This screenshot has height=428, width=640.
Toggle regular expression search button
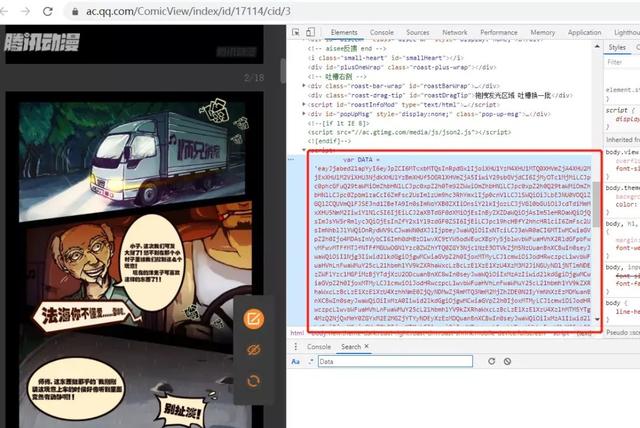point(310,361)
